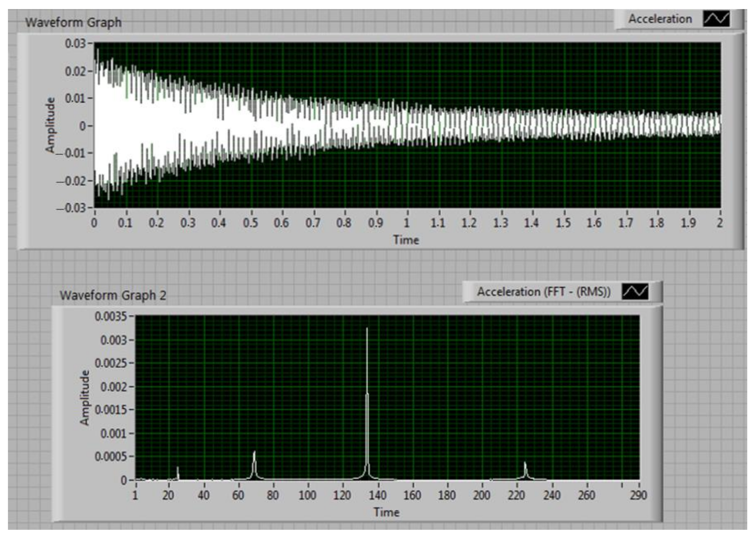Select the Waveform Graph title label
Screen dimensions: 756x539
pos(73,22)
